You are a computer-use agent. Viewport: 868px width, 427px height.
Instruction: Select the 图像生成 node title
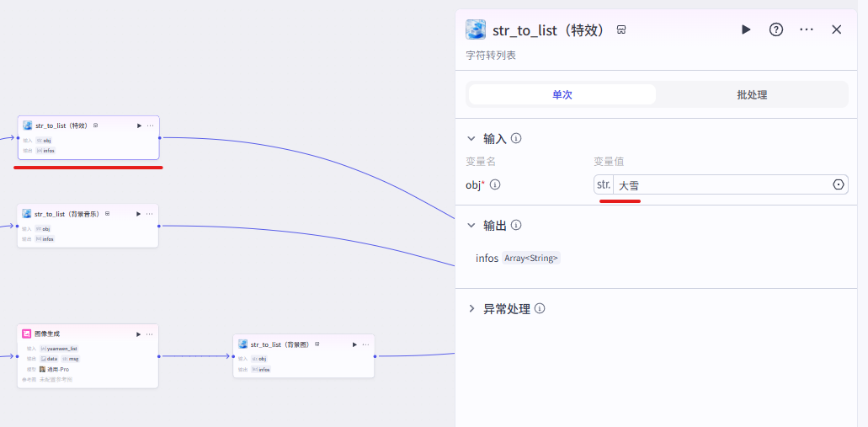(47, 334)
